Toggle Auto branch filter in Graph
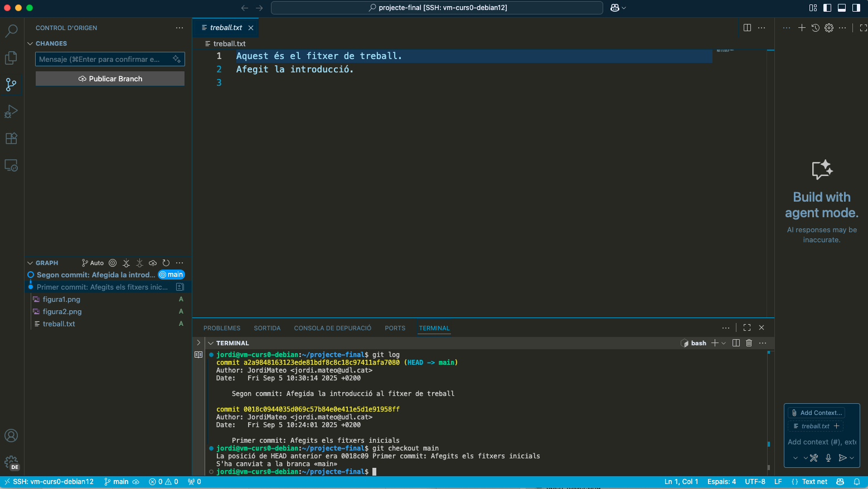 click(93, 263)
